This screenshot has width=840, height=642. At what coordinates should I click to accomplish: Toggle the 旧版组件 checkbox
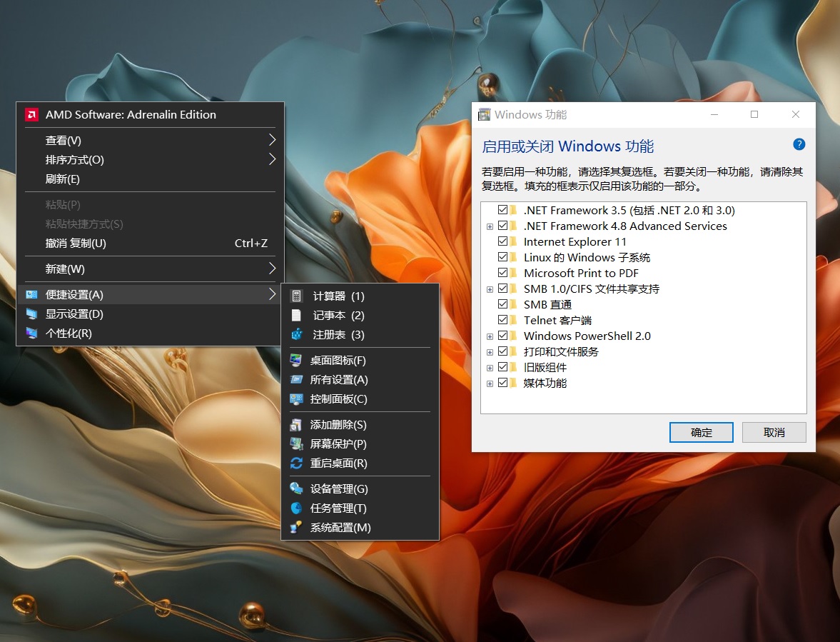tap(502, 367)
